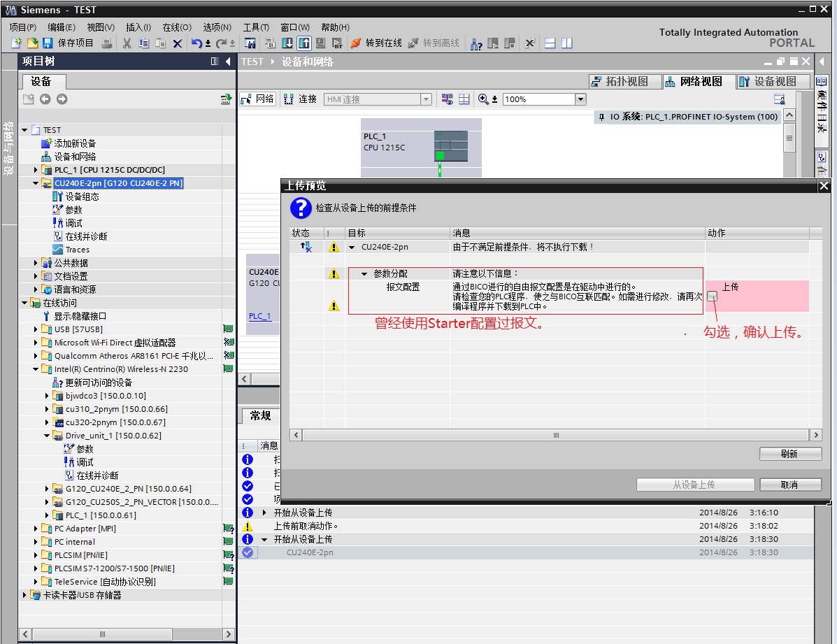Click the accessible devices icon in toolbar
The height and width of the screenshot is (644, 837).
(x=476, y=44)
